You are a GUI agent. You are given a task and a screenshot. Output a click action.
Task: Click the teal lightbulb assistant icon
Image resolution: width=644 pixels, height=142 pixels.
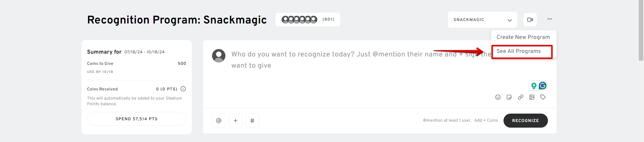coord(534,86)
